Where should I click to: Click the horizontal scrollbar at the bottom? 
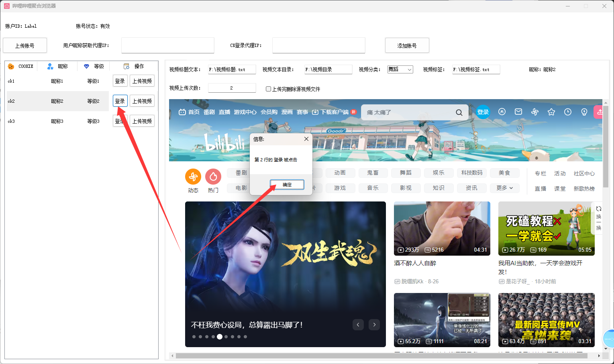[x=381, y=356]
